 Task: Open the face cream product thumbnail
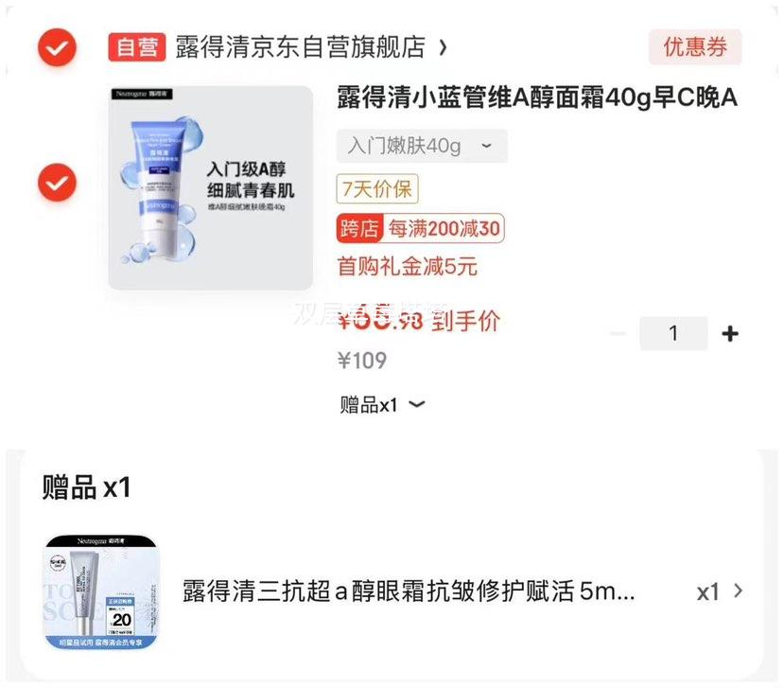coord(211,187)
